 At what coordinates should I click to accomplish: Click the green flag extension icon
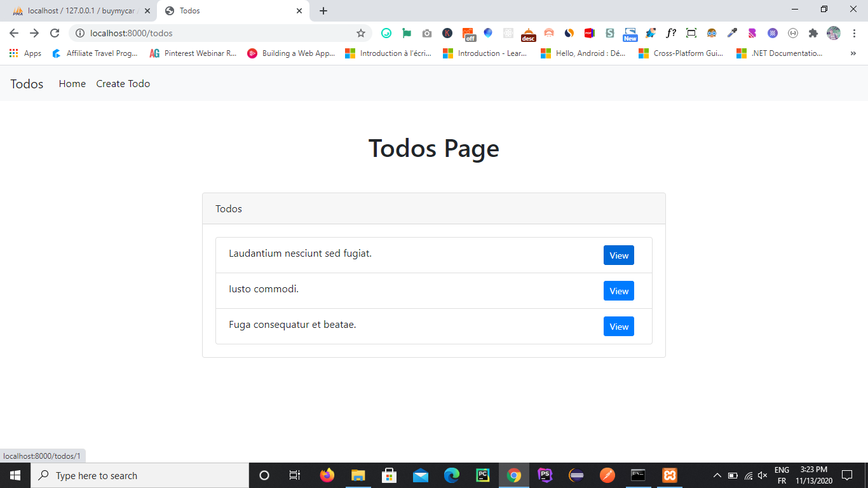click(x=407, y=33)
